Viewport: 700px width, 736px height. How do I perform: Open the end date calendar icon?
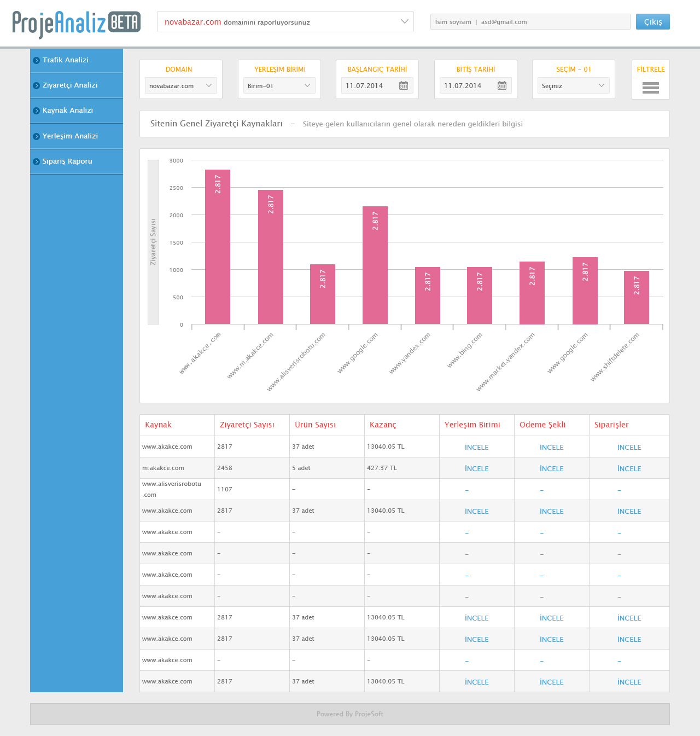(x=502, y=85)
